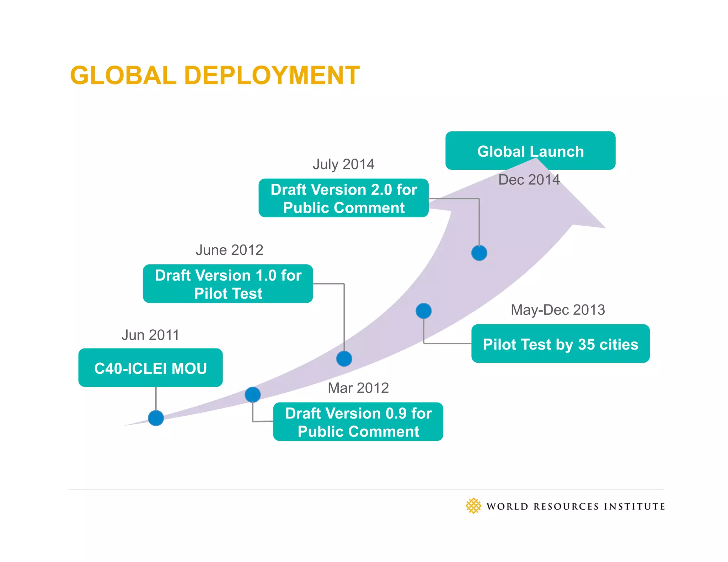728x562 pixels.
Task: Click the Jun 2011 date label
Action: (x=150, y=335)
